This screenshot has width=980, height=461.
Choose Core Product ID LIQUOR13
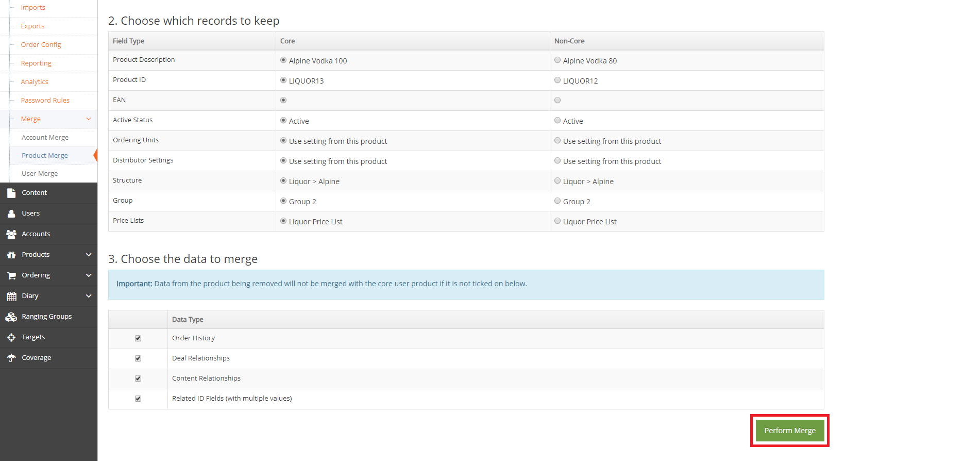[283, 80]
